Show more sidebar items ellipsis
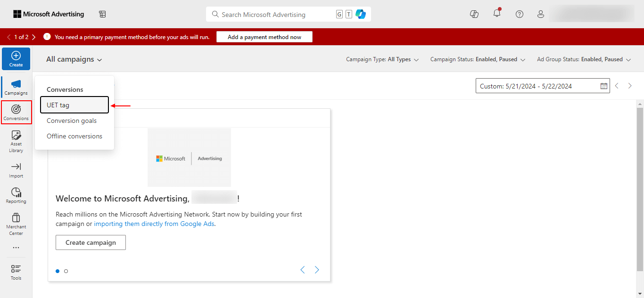The height and width of the screenshot is (298, 644). tap(16, 248)
